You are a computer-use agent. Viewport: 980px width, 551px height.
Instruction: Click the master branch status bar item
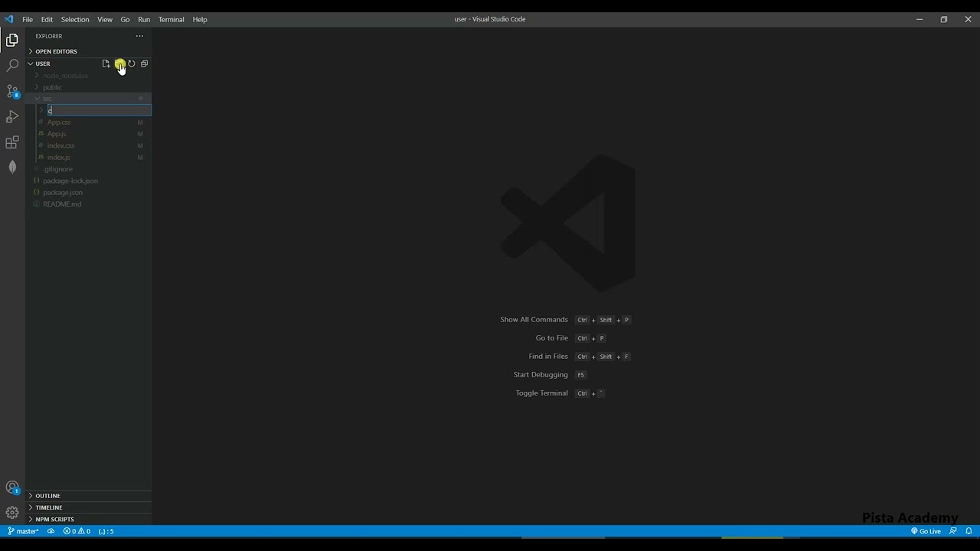coord(24,531)
